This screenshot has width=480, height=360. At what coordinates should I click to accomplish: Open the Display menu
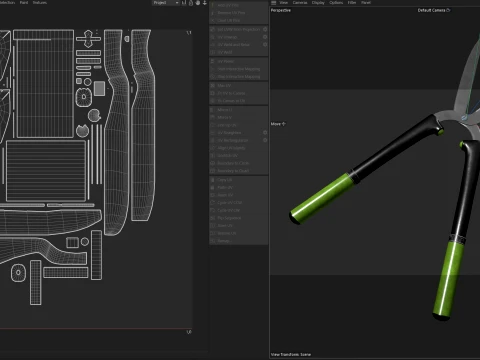tap(318, 3)
